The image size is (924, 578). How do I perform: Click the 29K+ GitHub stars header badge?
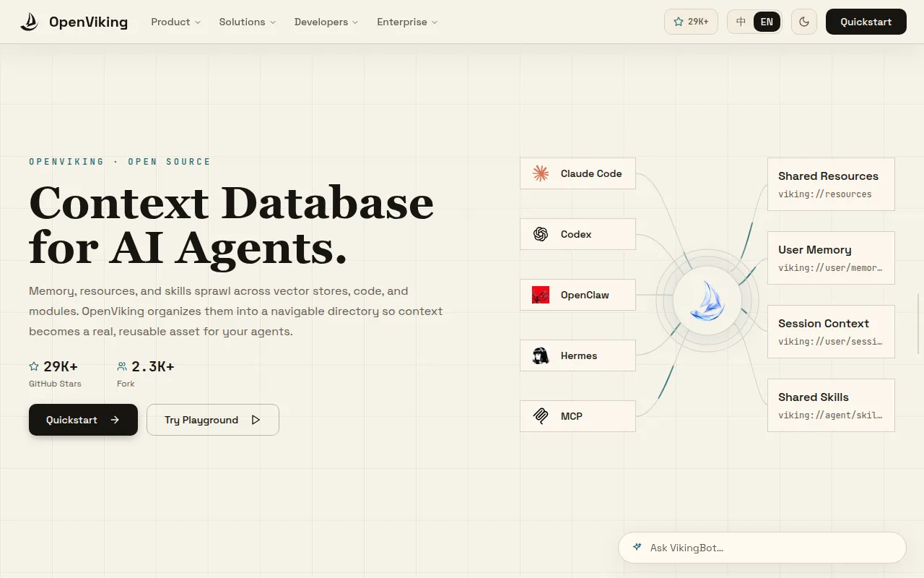pyautogui.click(x=691, y=22)
